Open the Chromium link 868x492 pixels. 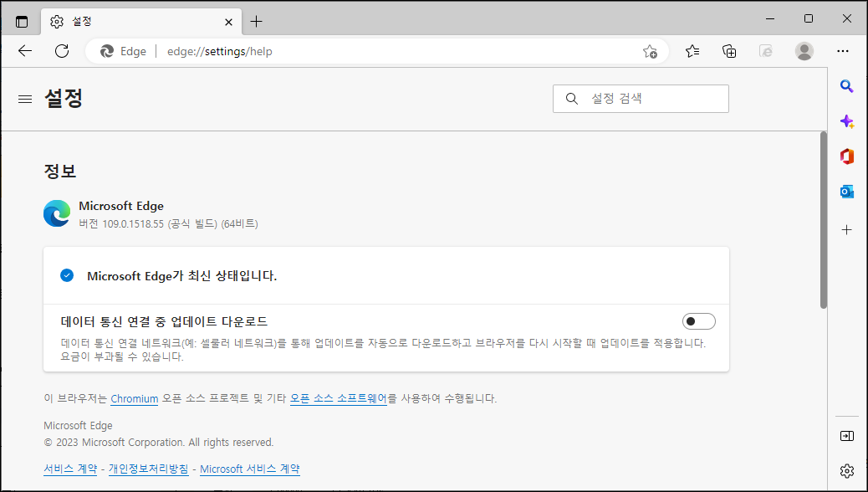(135, 399)
